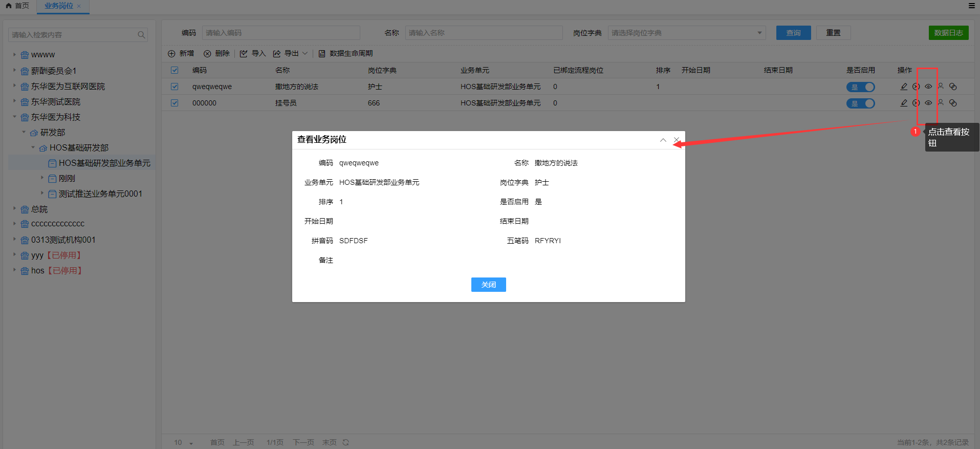
Task: Close the 查看业务岗位 dialog with the X icon
Action: [x=677, y=140]
